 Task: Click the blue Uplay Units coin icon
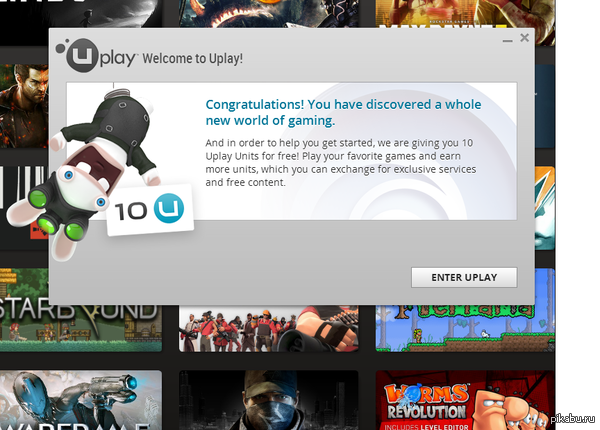(169, 208)
